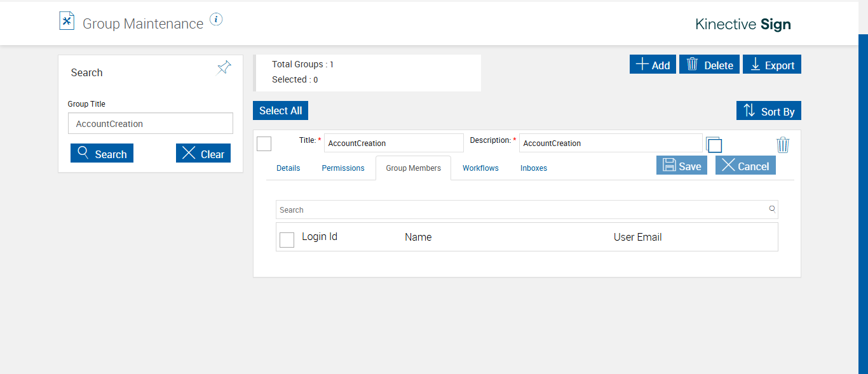This screenshot has width=868, height=374.
Task: Tick the AccountCreation group row checkbox
Action: [x=264, y=144]
